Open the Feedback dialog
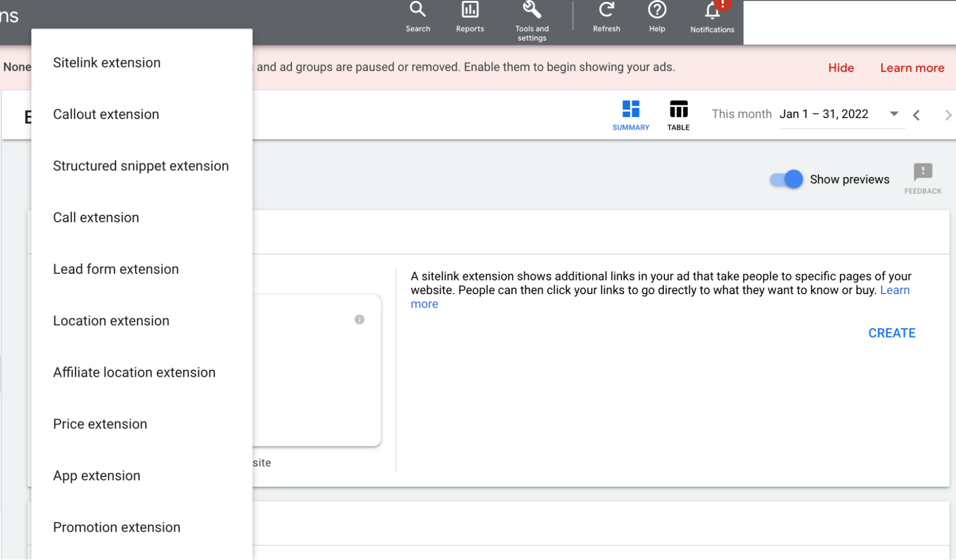956x560 pixels. [x=923, y=178]
